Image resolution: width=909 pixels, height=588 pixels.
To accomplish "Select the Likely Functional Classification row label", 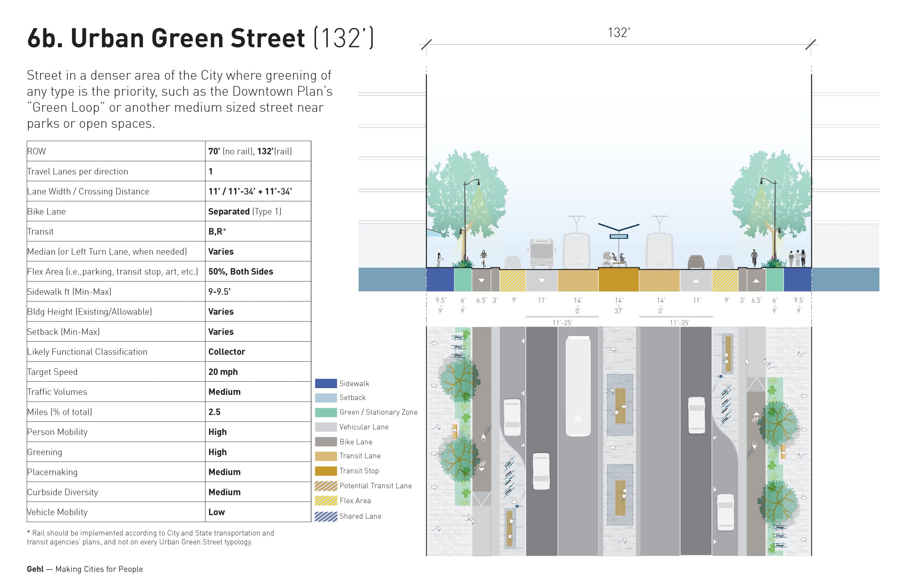I will click(87, 352).
